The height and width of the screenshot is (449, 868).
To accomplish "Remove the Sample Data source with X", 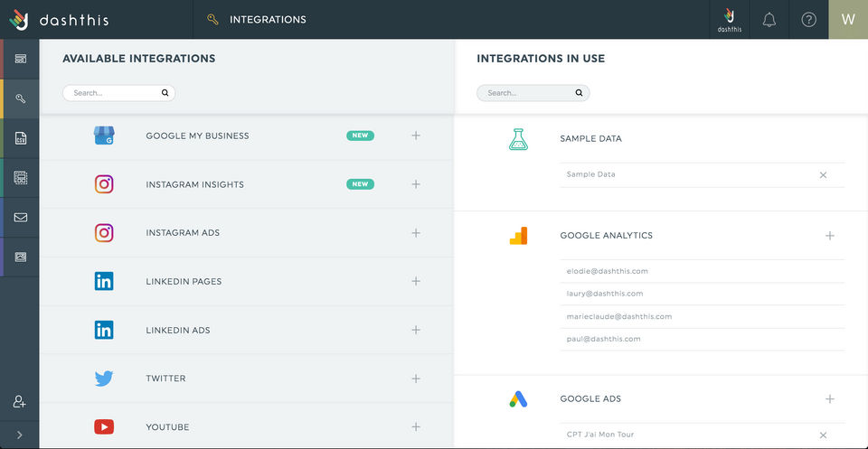I will (x=823, y=174).
